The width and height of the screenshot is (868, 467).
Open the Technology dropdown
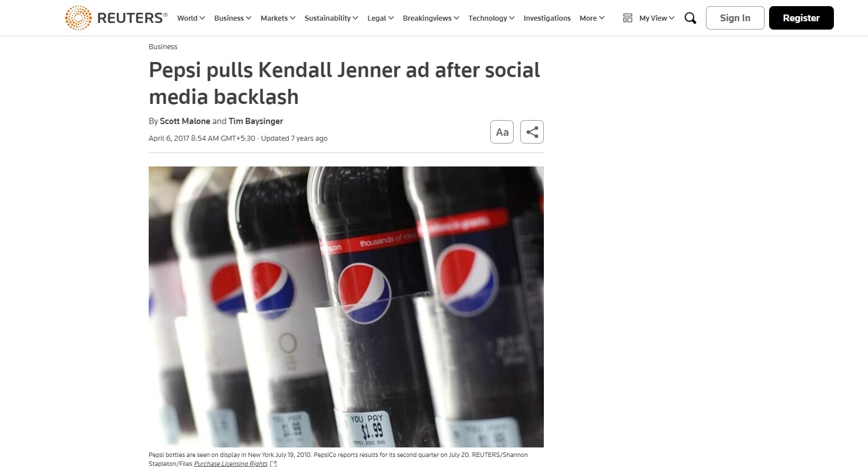click(491, 18)
